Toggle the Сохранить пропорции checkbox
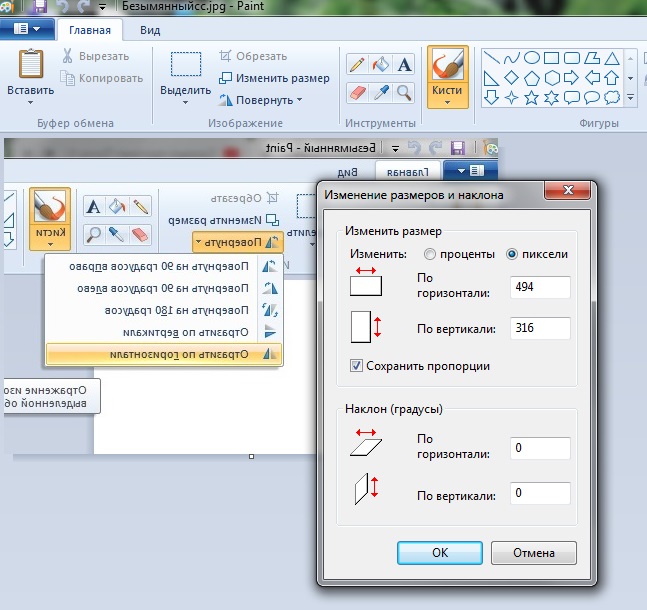This screenshot has width=647, height=610. [x=357, y=366]
